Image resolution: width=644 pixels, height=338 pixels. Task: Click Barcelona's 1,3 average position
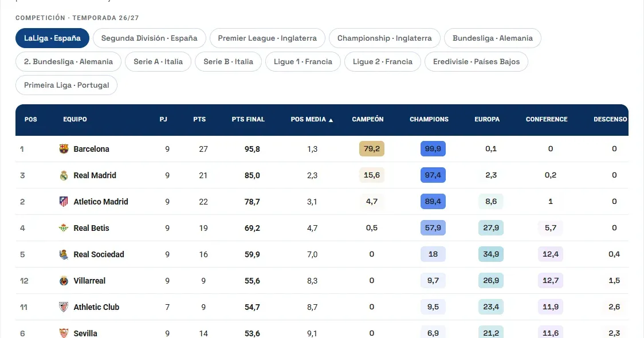click(x=312, y=149)
